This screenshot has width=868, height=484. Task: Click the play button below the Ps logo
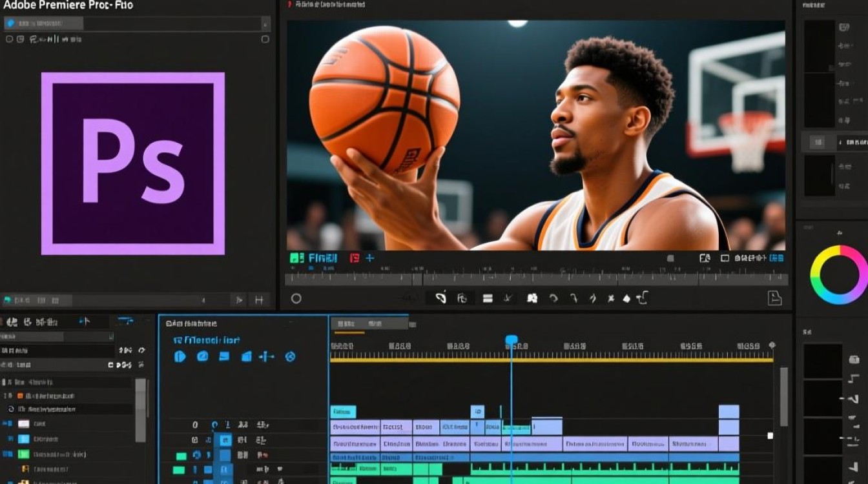point(239,300)
